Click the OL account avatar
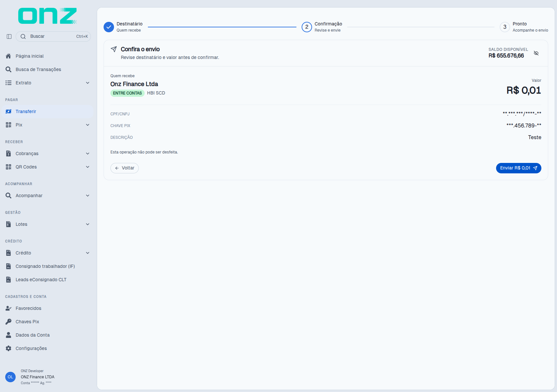 point(10,377)
